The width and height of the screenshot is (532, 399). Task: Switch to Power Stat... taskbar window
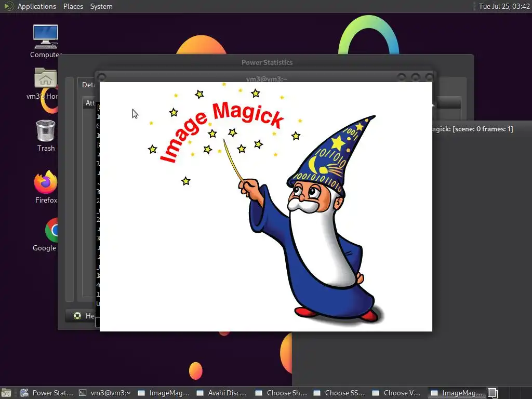coord(47,393)
